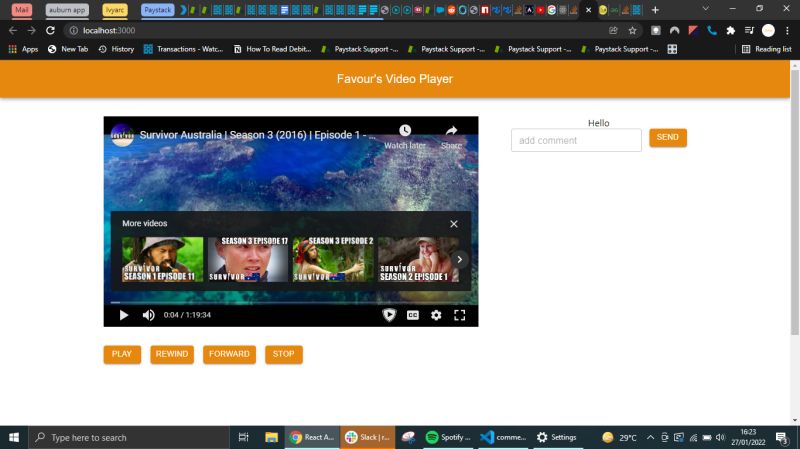This screenshot has width=800, height=449.
Task: Click the orange PLAY button
Action: [122, 354]
